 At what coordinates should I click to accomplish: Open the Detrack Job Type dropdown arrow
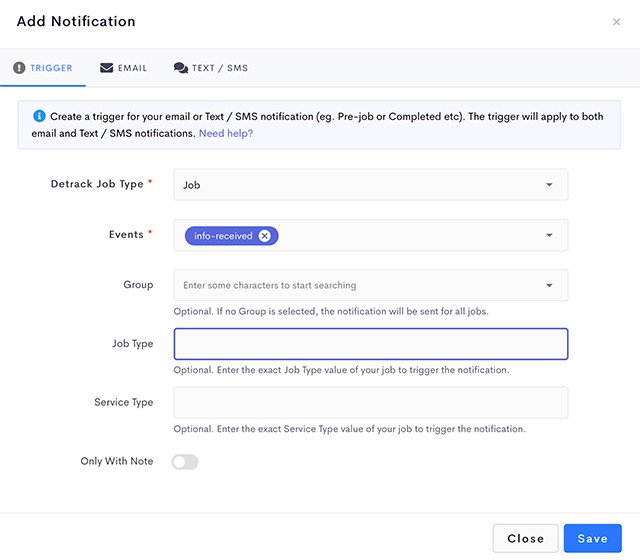point(549,185)
